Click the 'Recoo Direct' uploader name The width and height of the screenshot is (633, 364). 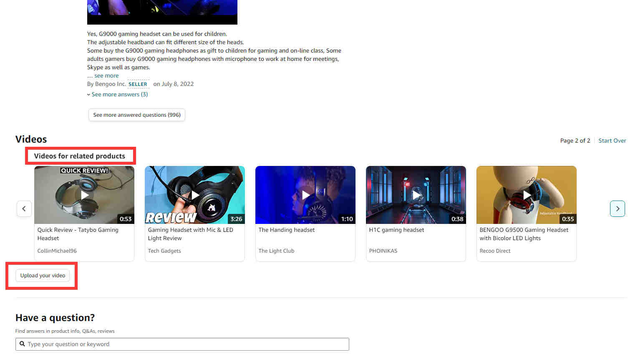tap(495, 251)
